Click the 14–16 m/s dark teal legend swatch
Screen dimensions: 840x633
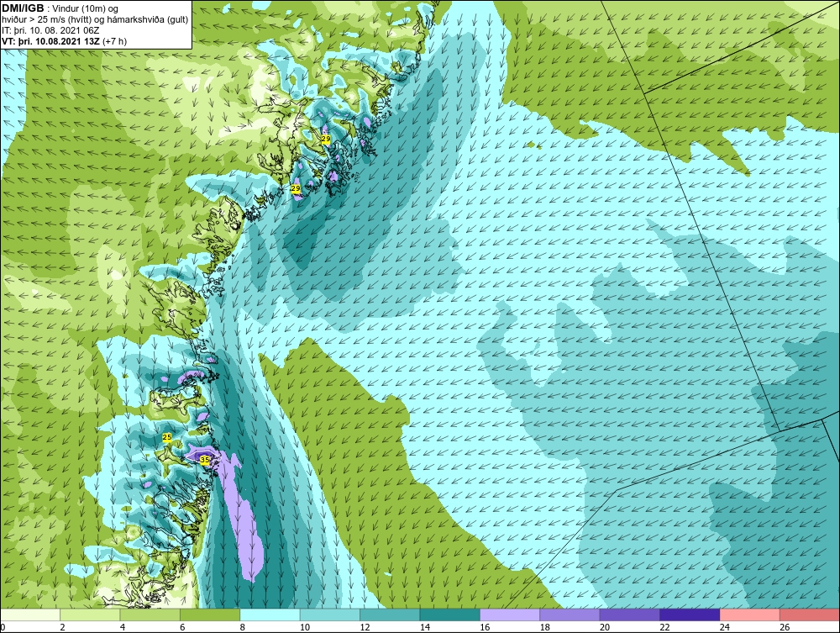tap(450, 615)
